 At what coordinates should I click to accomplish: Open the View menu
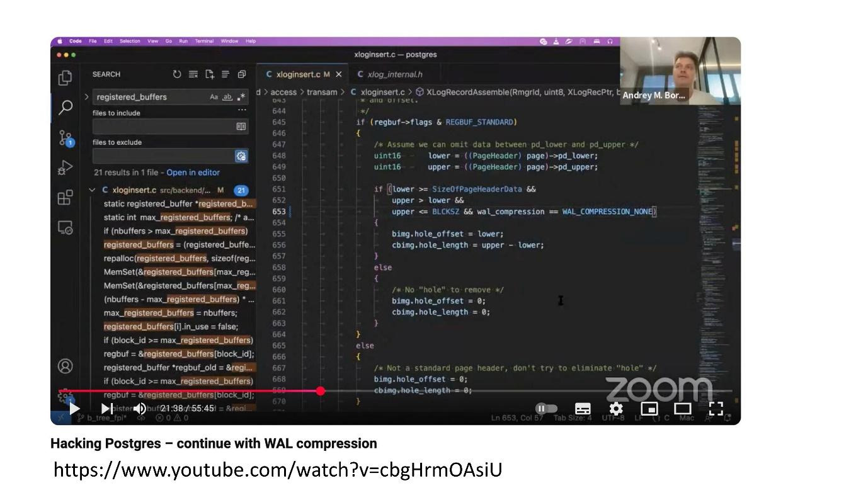[152, 42]
